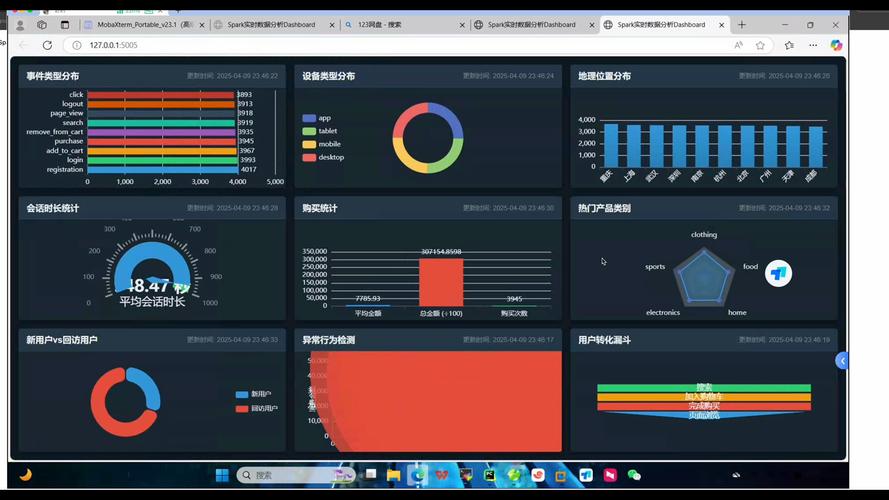
Task: Click the 事件类型分布 panel title
Action: (53, 76)
